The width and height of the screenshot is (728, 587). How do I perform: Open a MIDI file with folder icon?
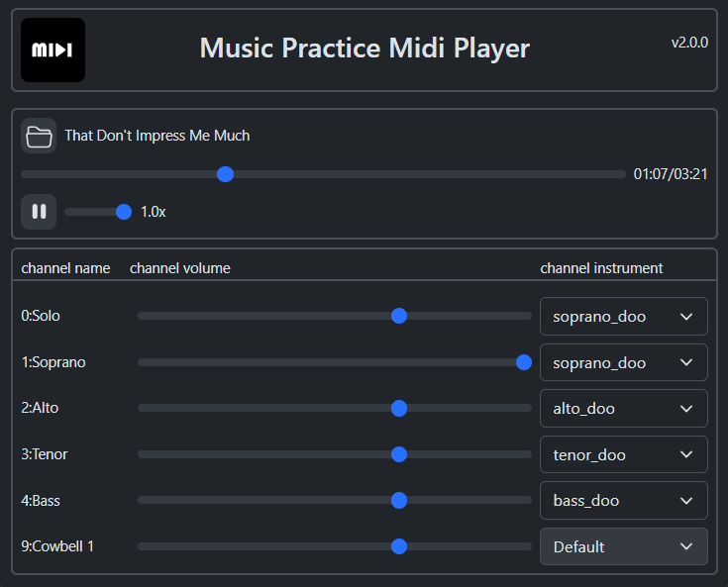39,136
